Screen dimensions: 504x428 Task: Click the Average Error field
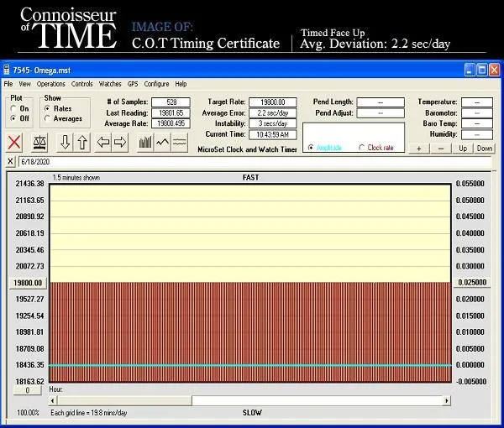(x=272, y=113)
